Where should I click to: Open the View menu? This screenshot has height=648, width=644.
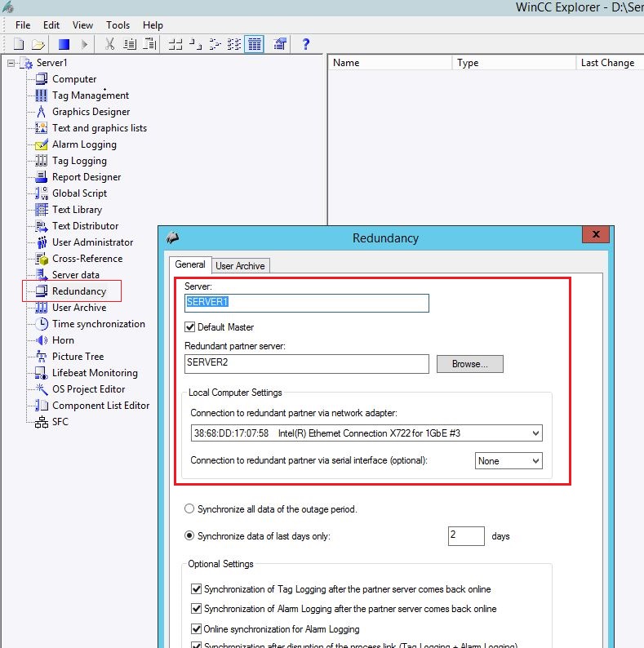[82, 25]
